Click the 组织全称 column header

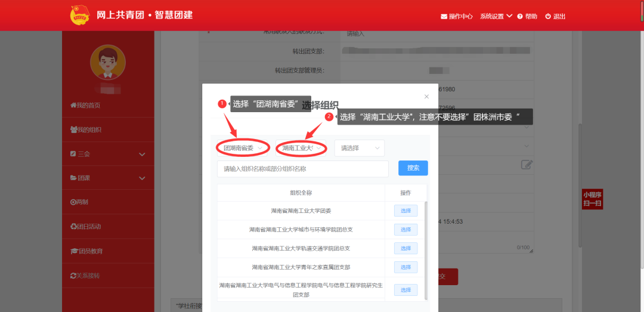pos(301,193)
